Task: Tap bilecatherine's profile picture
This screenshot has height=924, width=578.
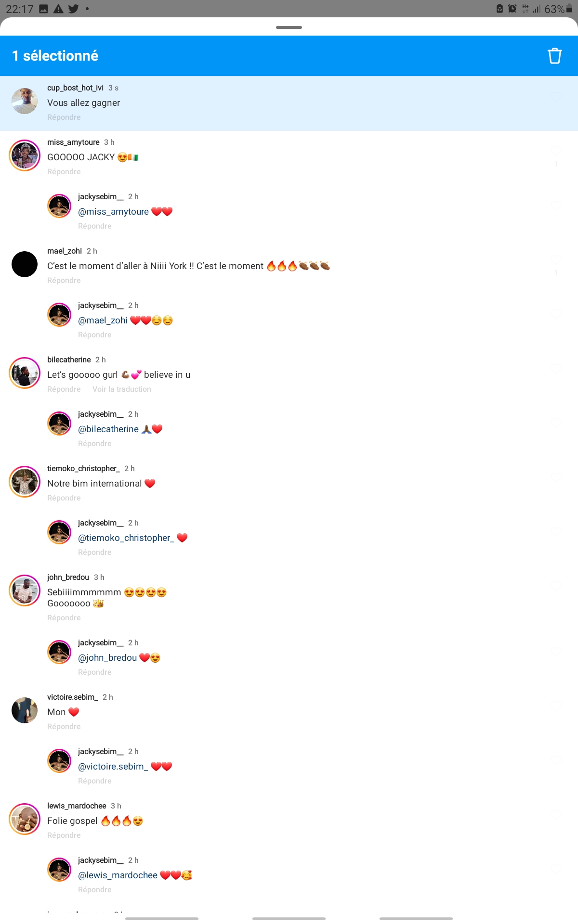Action: (x=25, y=373)
